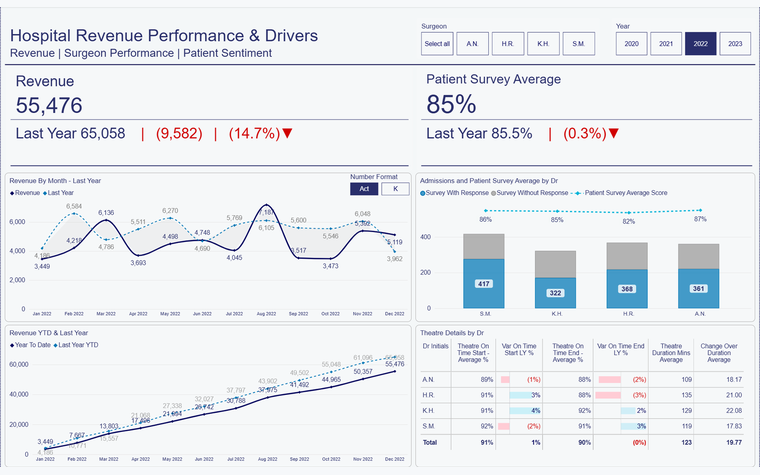760x475 pixels.
Task: Switch number format to K
Action: point(395,189)
